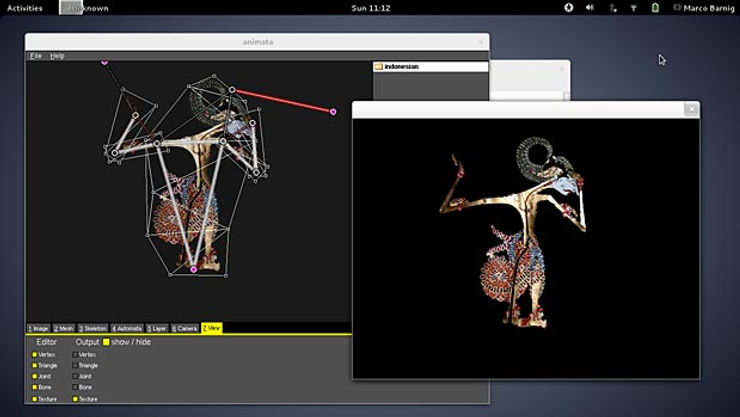Toggle Editor Joint visibility
Screen dimensions: 740x417
pyautogui.click(x=34, y=376)
